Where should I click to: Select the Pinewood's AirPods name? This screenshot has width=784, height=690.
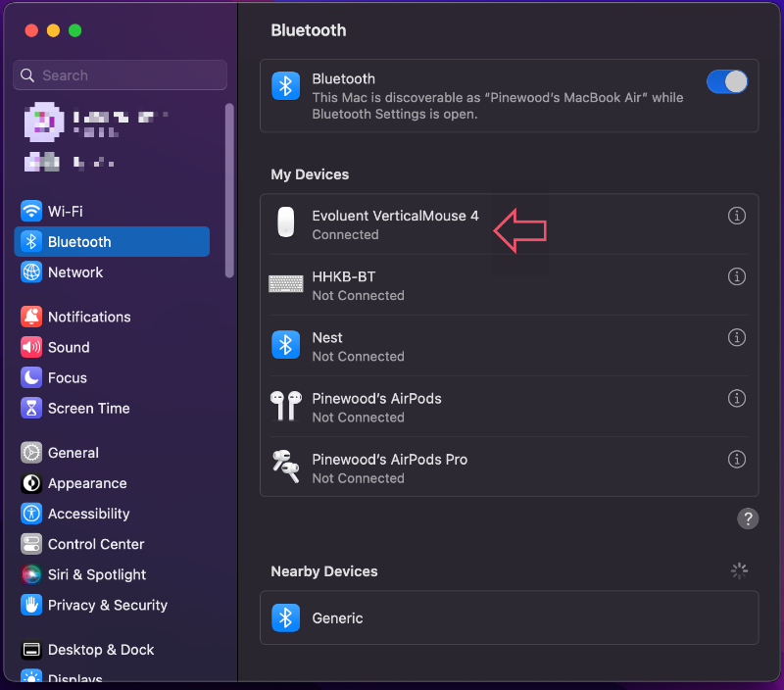pyautogui.click(x=376, y=399)
